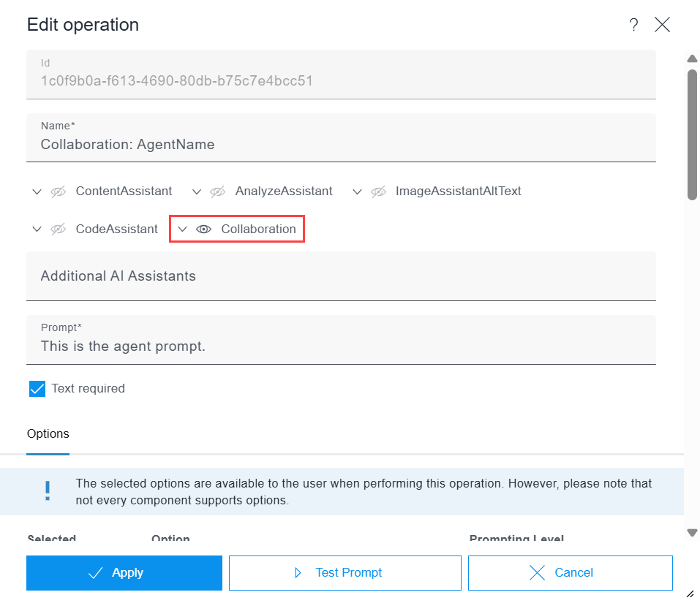Expand the AnalyzeAssistant chevron
Image resolution: width=700 pixels, height=603 pixels.
[x=197, y=191]
